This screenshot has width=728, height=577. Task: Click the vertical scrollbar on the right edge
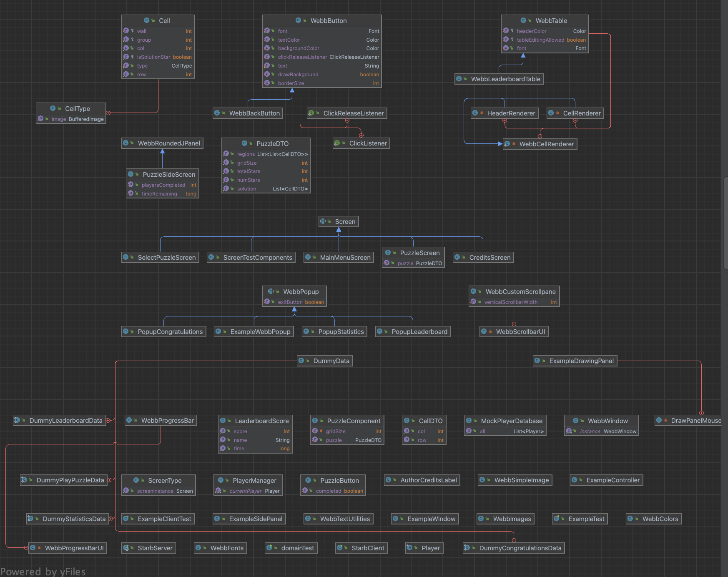[x=725, y=223]
